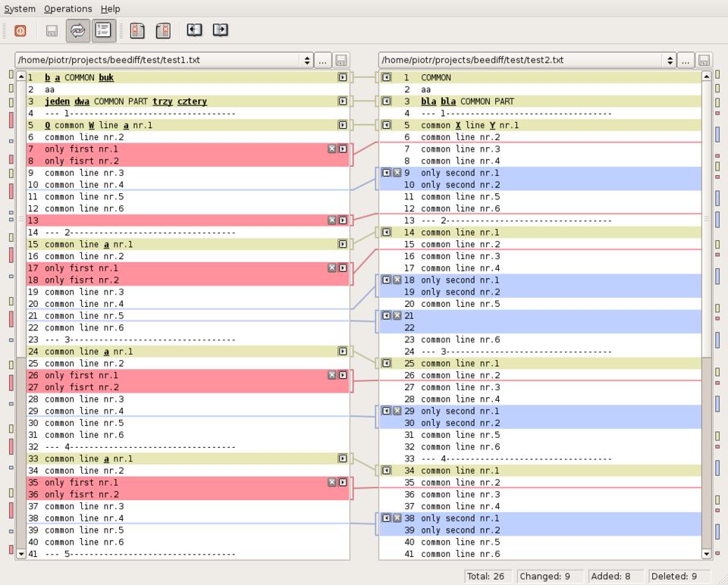Open the test2.txt file path dropdown
Viewport: 728px width, 585px height.
(x=670, y=60)
